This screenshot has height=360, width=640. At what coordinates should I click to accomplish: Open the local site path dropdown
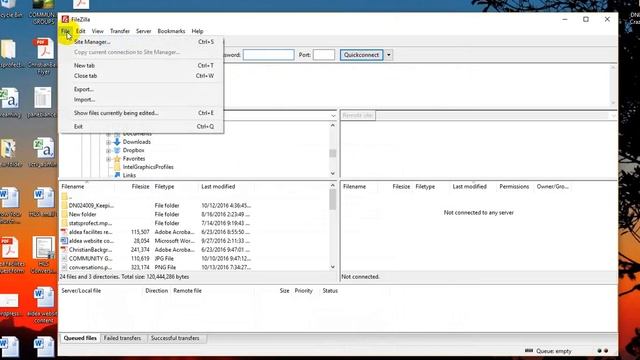(333, 116)
